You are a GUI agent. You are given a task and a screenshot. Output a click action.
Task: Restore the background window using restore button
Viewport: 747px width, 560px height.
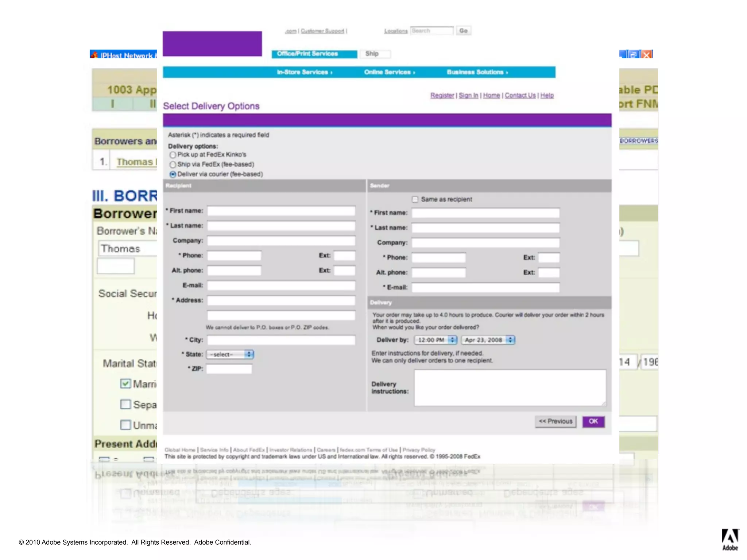point(634,55)
